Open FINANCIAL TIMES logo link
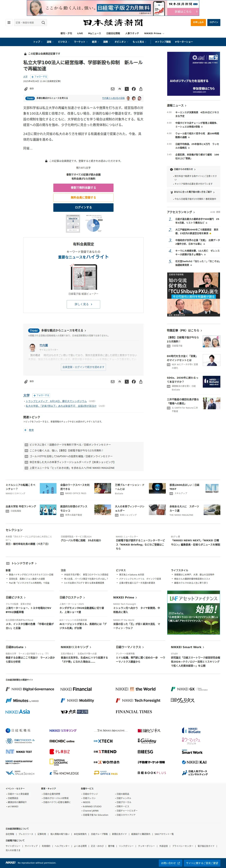 click(134, 712)
